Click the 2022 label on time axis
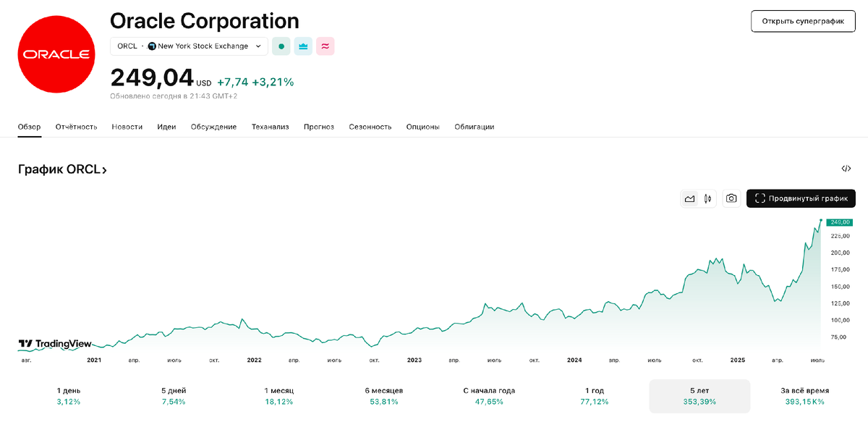 254,360
